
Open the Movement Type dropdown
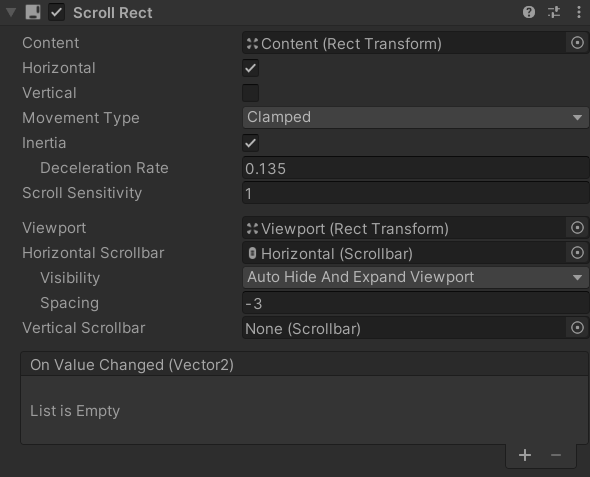[415, 117]
